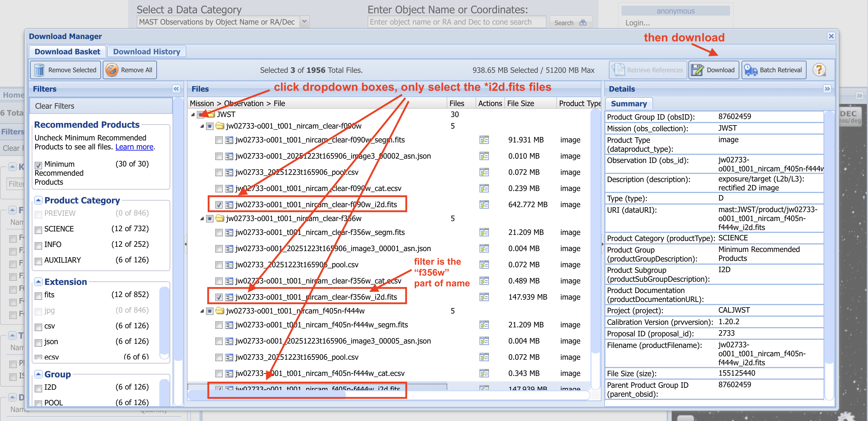The width and height of the screenshot is (868, 421).
Task: Collapse the JWST mission tree node
Action: pos(193,115)
